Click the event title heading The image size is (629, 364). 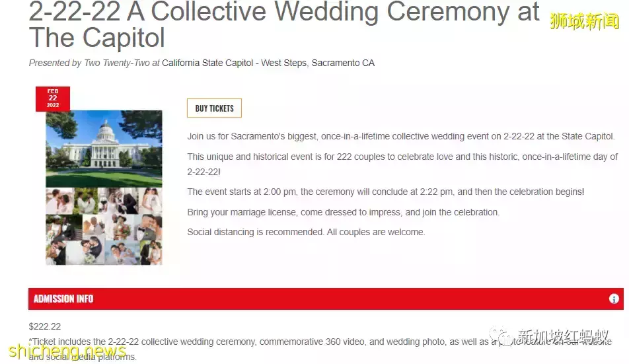pos(284,24)
